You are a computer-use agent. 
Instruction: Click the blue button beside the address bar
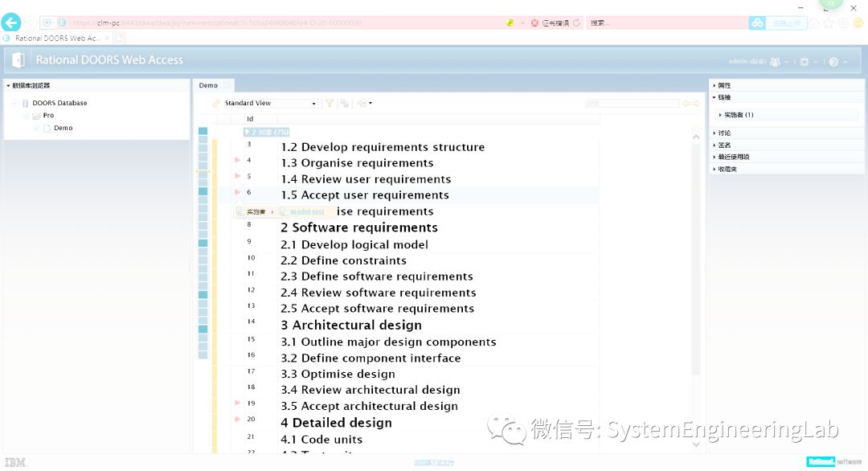757,23
